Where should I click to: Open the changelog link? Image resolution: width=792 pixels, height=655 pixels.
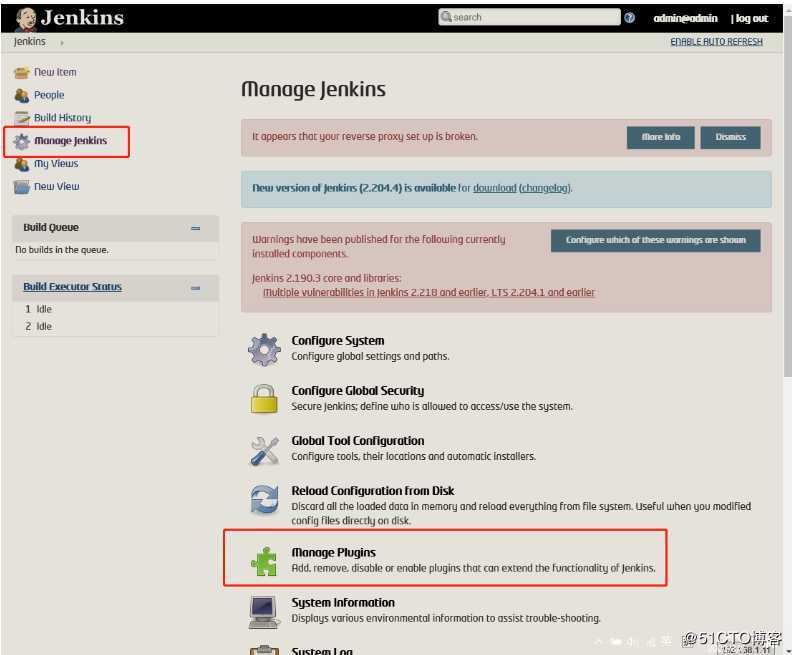tap(546, 188)
